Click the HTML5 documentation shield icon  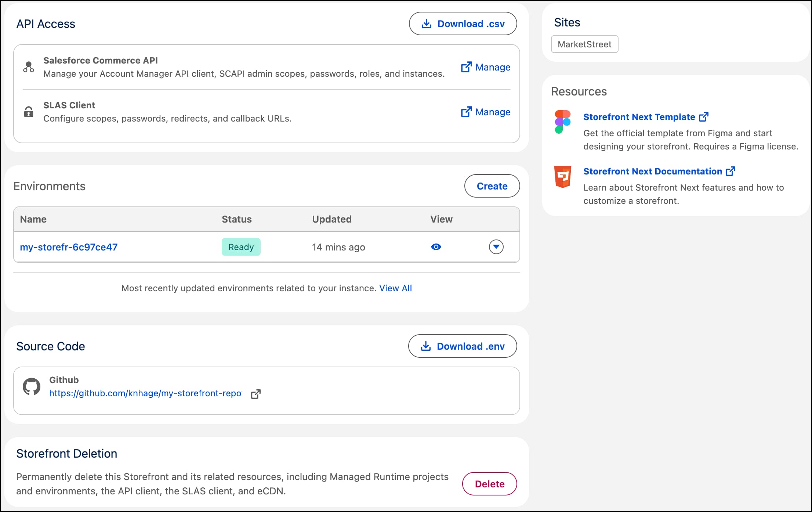click(x=563, y=177)
